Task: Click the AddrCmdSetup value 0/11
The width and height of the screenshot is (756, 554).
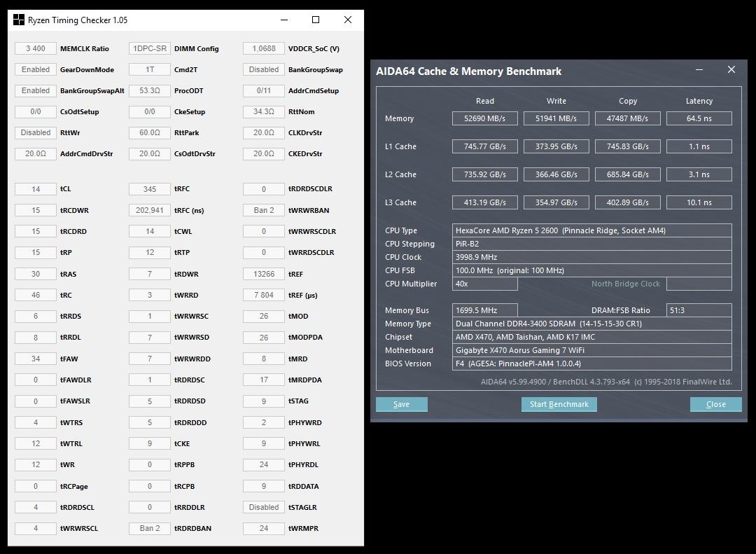Action: point(264,90)
